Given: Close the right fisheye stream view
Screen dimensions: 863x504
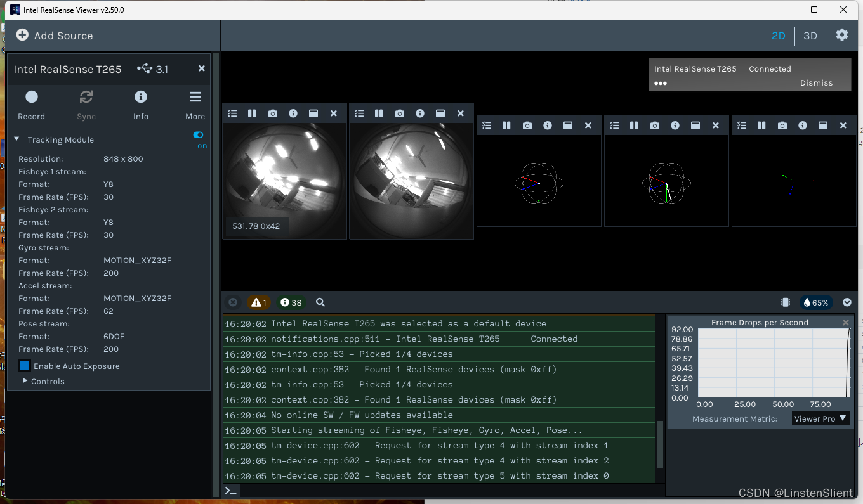Looking at the screenshot, I should click(x=461, y=113).
